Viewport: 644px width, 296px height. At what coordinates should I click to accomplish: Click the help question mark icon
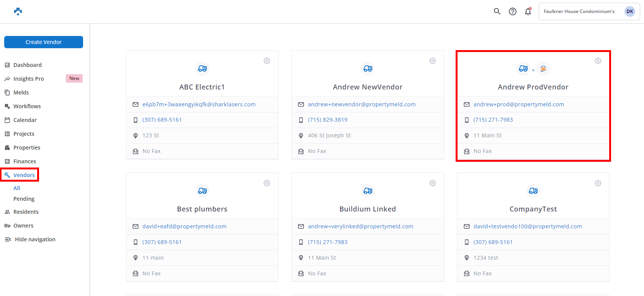click(x=512, y=11)
